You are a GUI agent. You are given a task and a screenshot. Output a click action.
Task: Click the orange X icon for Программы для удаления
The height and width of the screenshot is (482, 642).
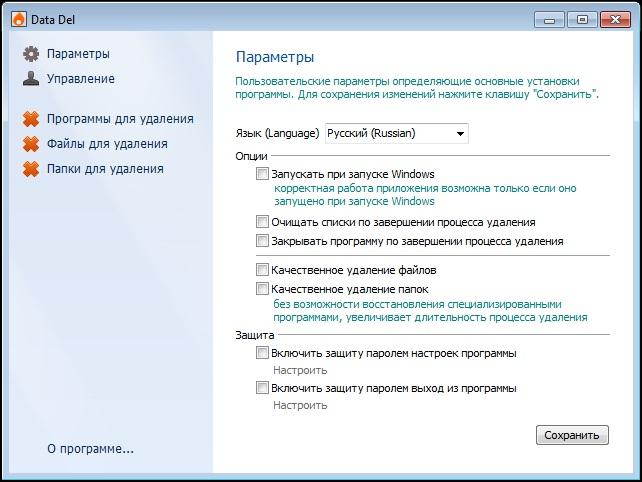pyautogui.click(x=31, y=119)
